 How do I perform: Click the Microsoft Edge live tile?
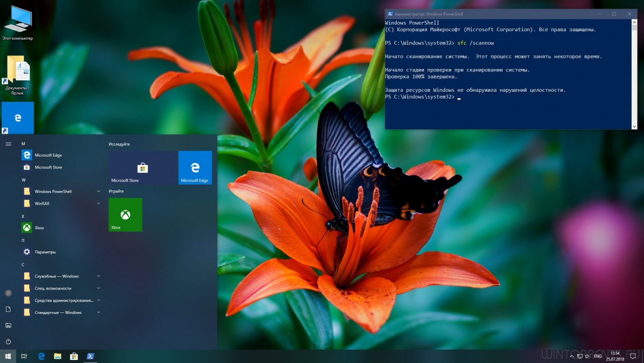pyautogui.click(x=195, y=168)
